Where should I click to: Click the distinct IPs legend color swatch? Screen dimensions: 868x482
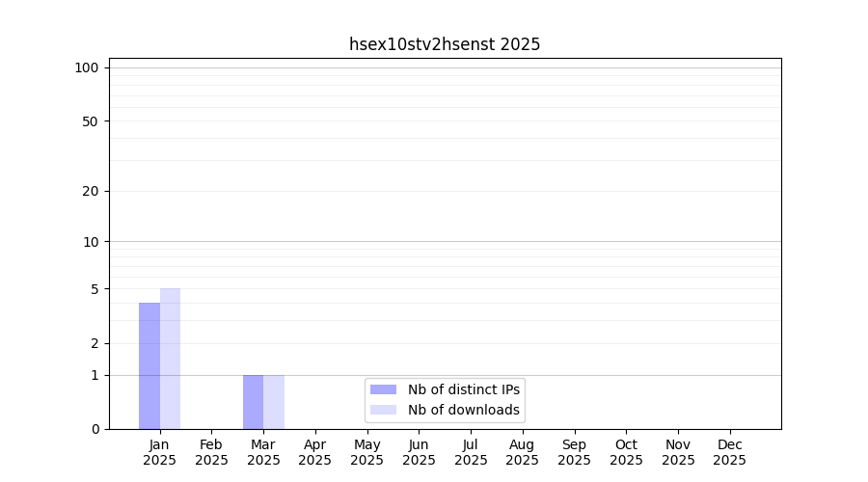[x=383, y=389]
